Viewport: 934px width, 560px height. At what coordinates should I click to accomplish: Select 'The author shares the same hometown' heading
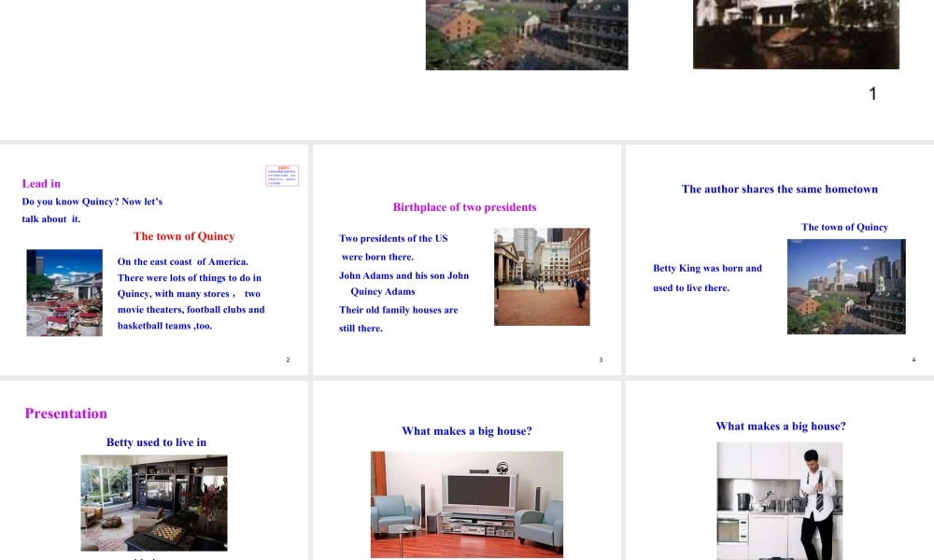780,189
